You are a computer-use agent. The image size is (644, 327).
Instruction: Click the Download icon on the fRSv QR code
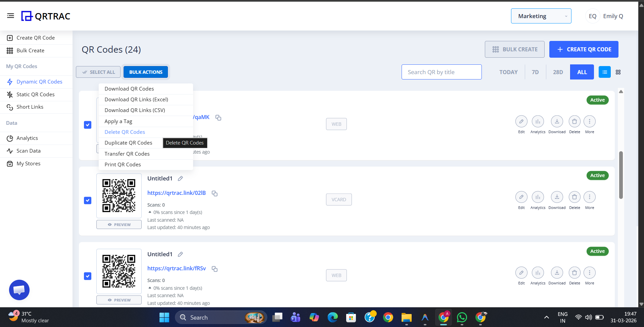(557, 273)
